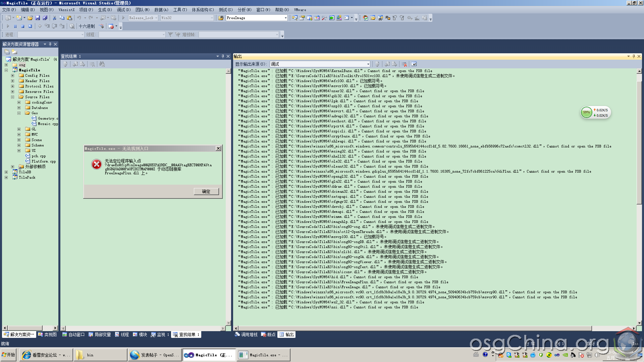The height and width of the screenshot is (362, 644).
Task: Open MagicTile.exe console taskbar item
Action: pyautogui.click(x=263, y=355)
